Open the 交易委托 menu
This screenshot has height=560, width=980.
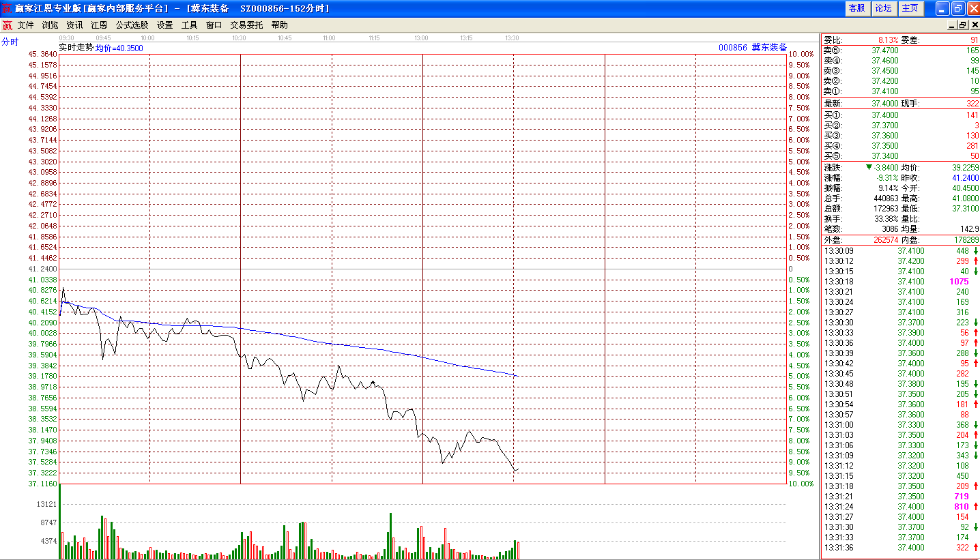(x=246, y=25)
